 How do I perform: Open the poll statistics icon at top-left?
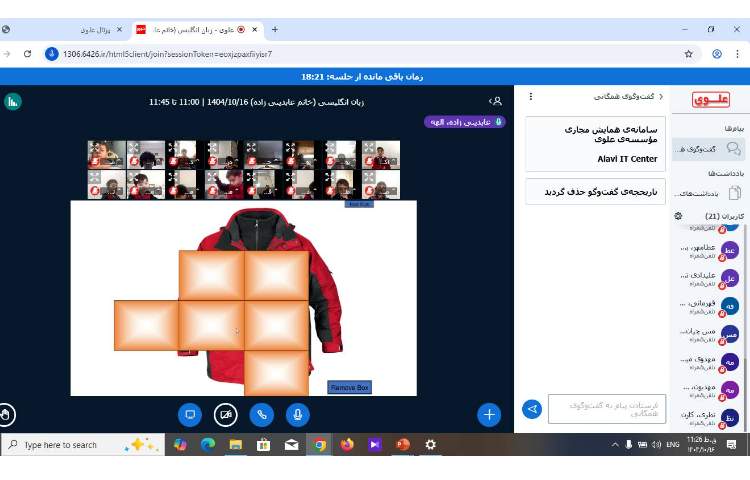(13, 101)
